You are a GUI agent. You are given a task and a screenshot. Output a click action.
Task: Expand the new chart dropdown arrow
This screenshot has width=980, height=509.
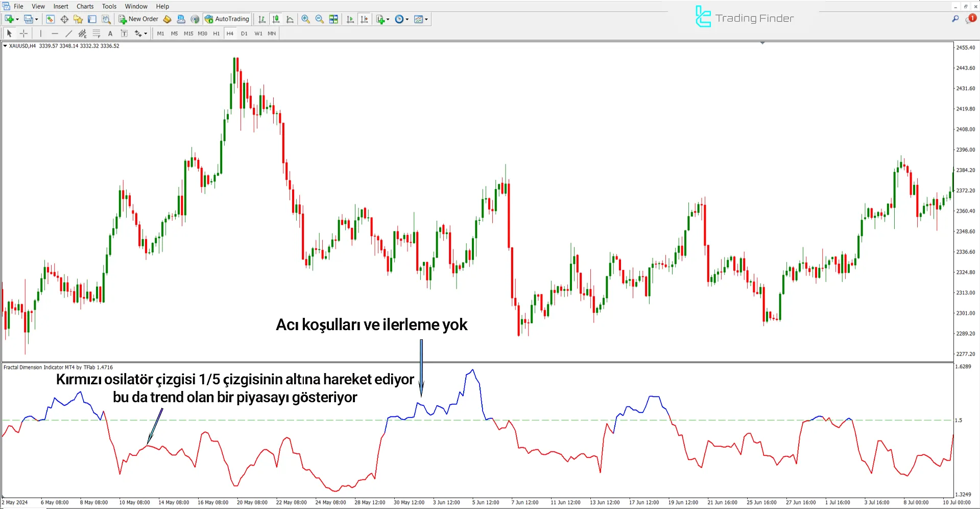pos(17,19)
